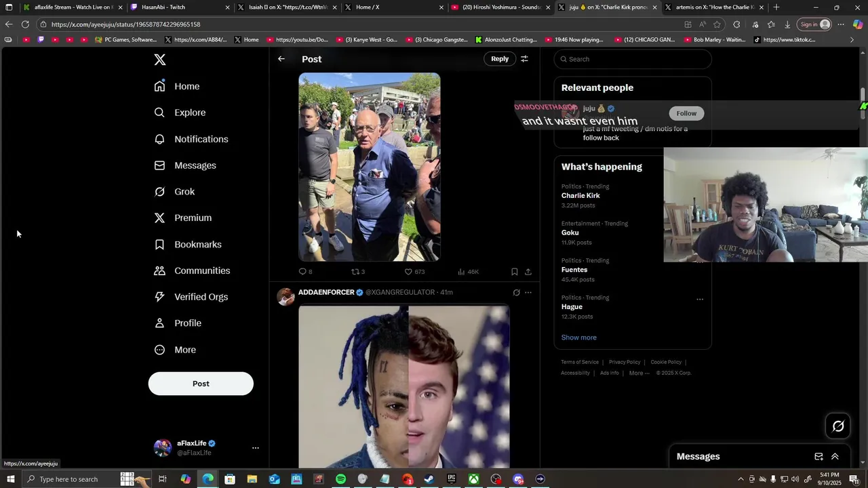This screenshot has width=868, height=488.
Task: Compose new message in Messages drawer
Action: 818,457
